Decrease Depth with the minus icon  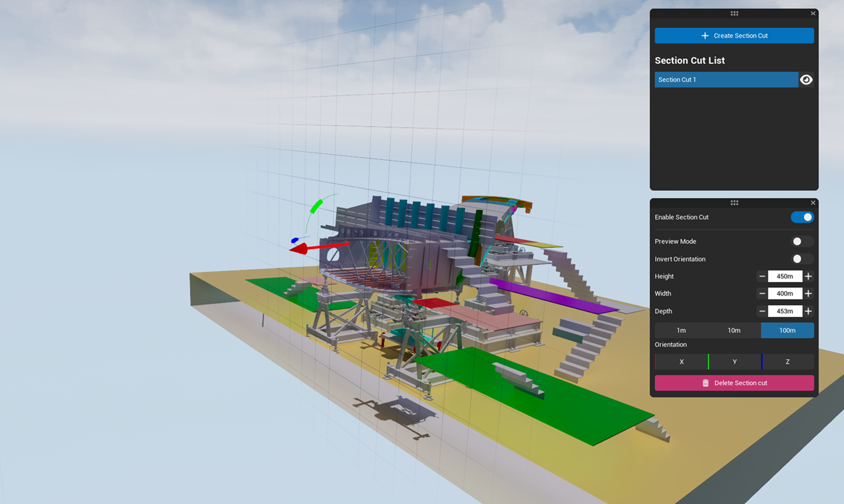(x=762, y=311)
